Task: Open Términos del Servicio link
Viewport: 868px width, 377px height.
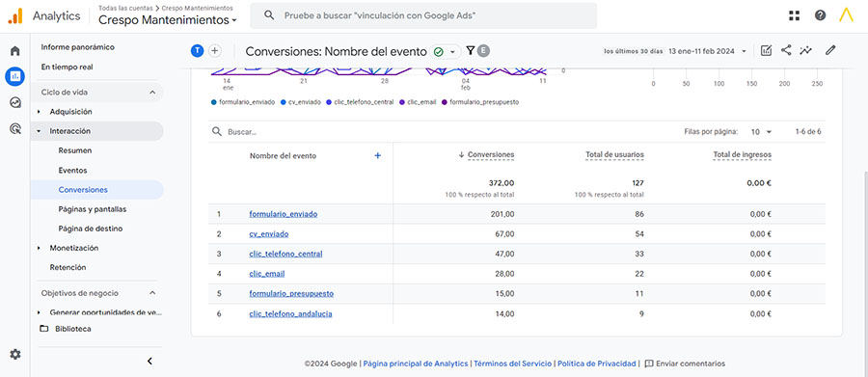Action: click(x=513, y=364)
